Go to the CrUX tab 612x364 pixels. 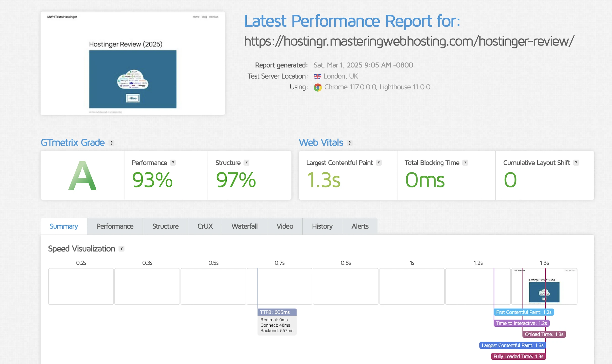click(x=205, y=226)
